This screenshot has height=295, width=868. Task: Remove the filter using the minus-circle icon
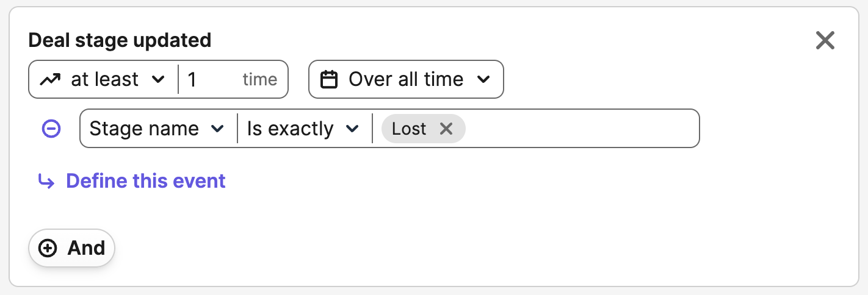point(51,129)
